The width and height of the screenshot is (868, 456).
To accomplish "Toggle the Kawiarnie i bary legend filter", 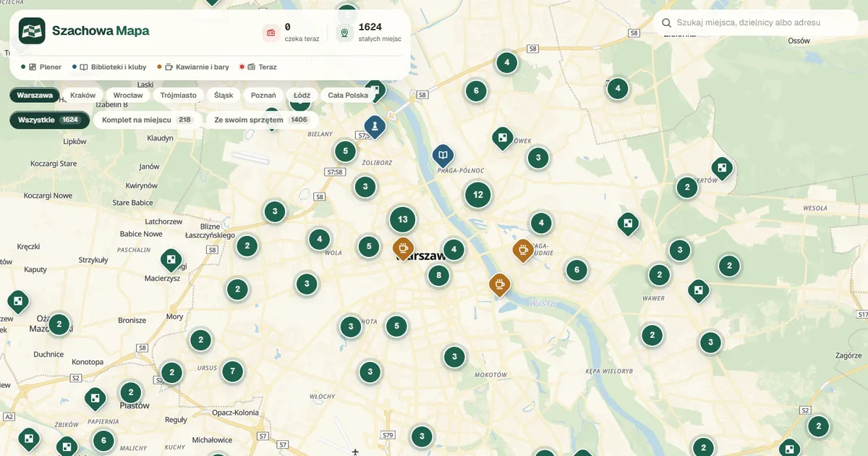I will 193,67.
